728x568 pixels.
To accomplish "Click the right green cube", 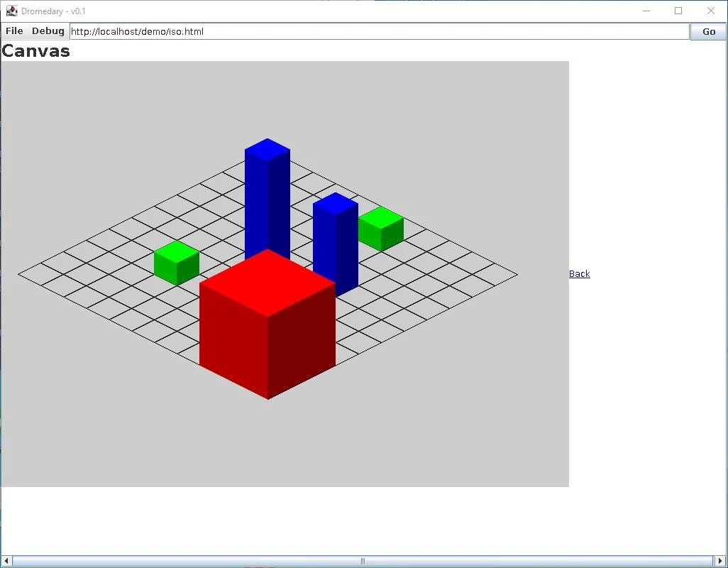I will click(381, 229).
